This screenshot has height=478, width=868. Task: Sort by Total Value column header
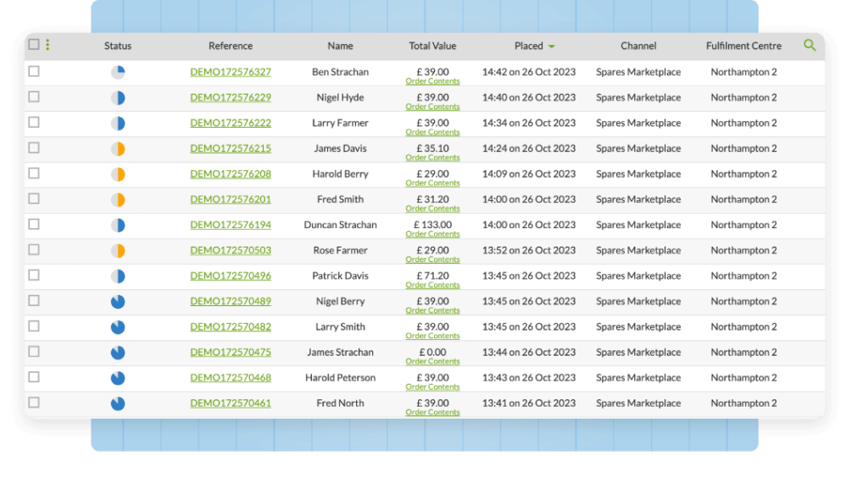pyautogui.click(x=432, y=46)
